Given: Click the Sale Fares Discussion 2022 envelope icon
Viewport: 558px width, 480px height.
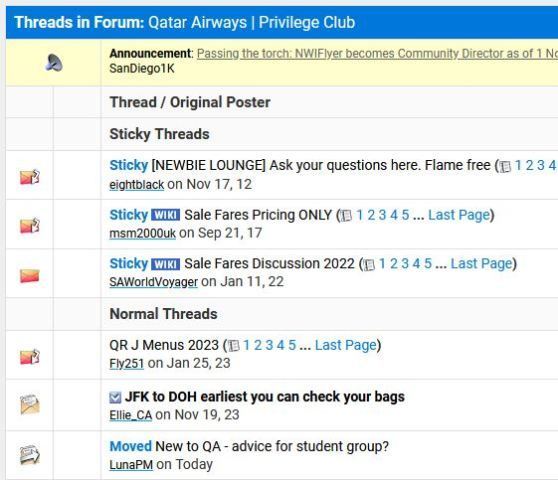Looking at the screenshot, I should tap(30, 275).
